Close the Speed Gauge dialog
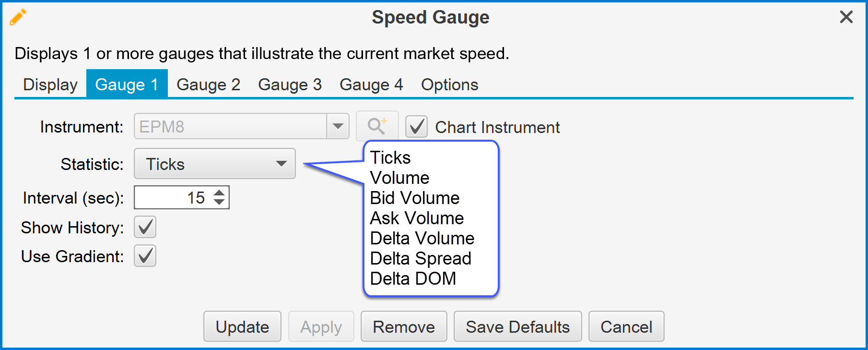The width and height of the screenshot is (868, 350). pos(846,17)
